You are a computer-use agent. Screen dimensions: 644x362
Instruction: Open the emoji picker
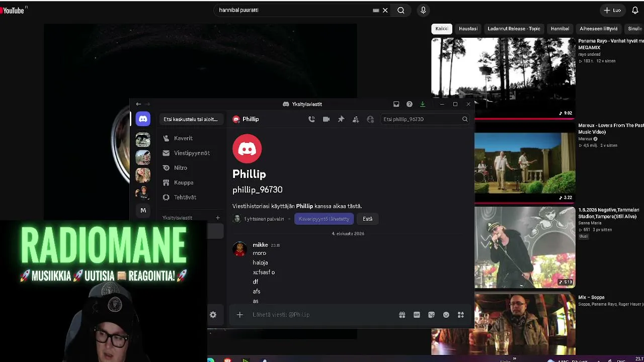[446, 315]
